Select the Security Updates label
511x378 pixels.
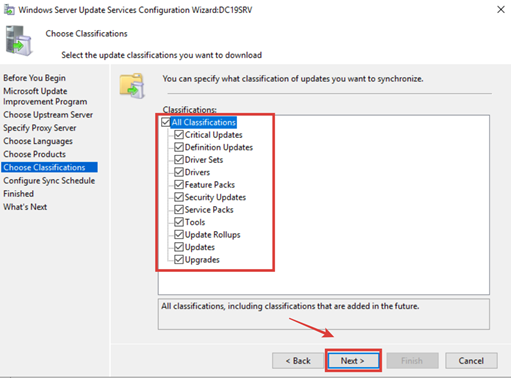tap(215, 197)
